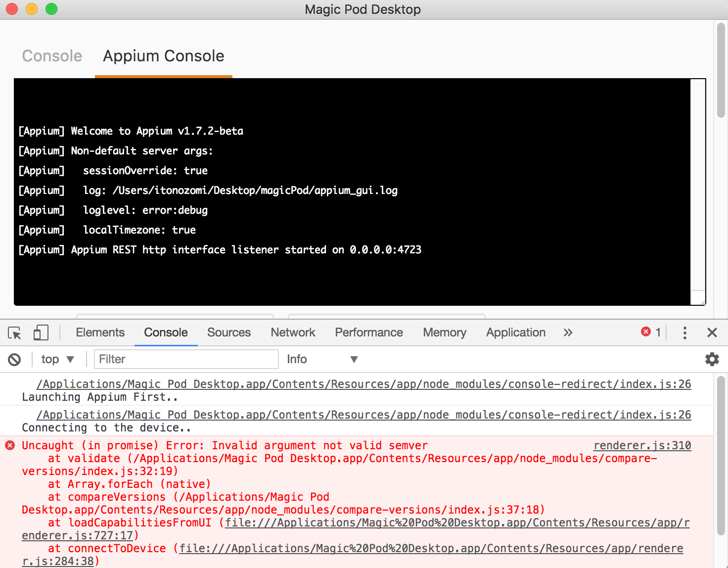
Task: Open renderer.js:310 source link
Action: 642,445
